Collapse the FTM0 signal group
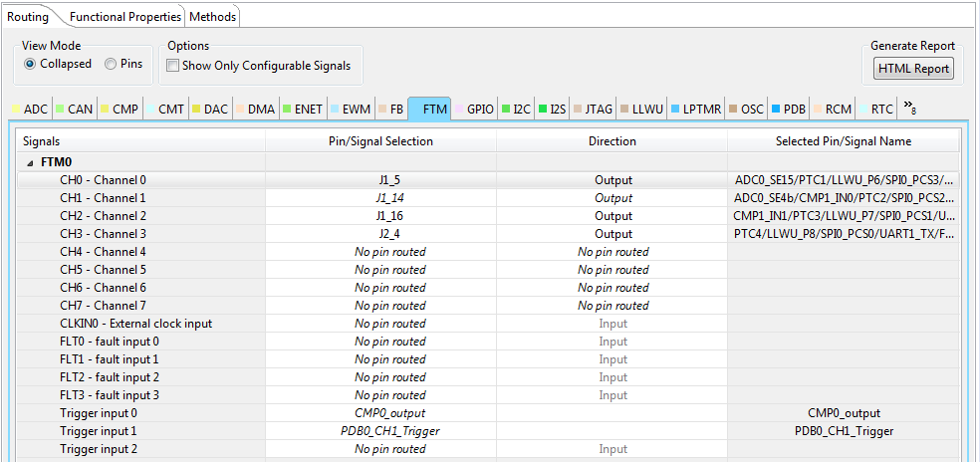 click(31, 162)
